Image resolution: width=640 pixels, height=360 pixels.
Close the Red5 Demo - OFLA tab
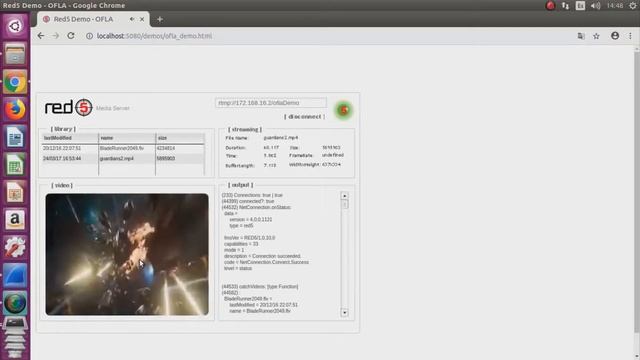click(142, 19)
